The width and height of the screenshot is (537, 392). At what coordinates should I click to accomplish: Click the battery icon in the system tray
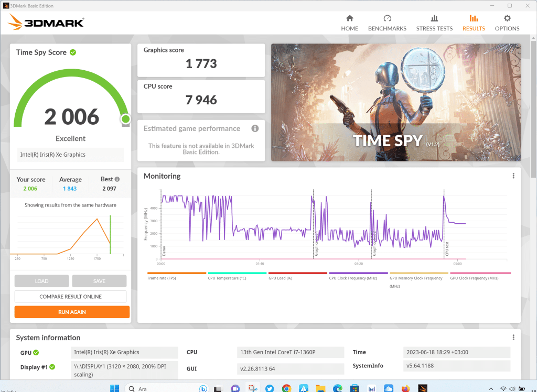(x=522, y=388)
